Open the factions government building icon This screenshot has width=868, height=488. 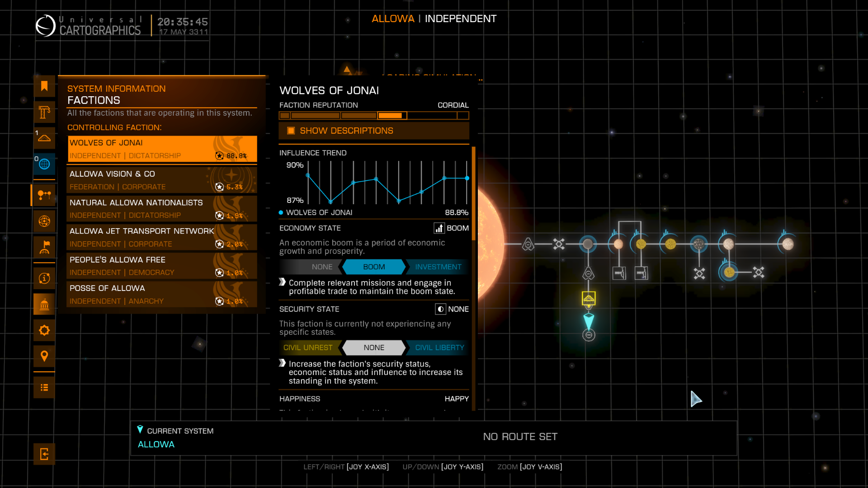pos(44,305)
